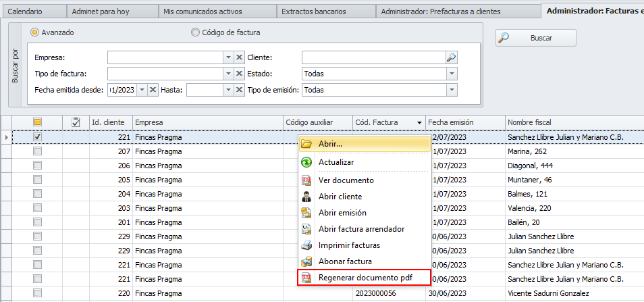This screenshot has width=644, height=302.
Task: Choose Abrir cliente from context menu
Action: pyautogui.click(x=365, y=197)
